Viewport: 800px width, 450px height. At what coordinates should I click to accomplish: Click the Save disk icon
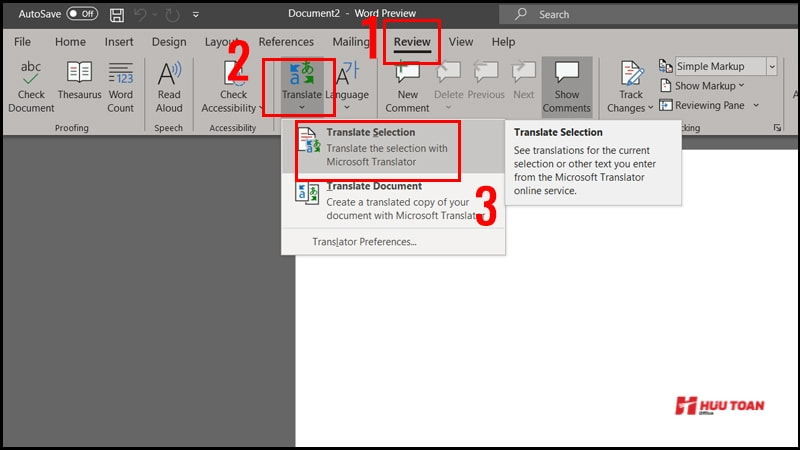[117, 15]
